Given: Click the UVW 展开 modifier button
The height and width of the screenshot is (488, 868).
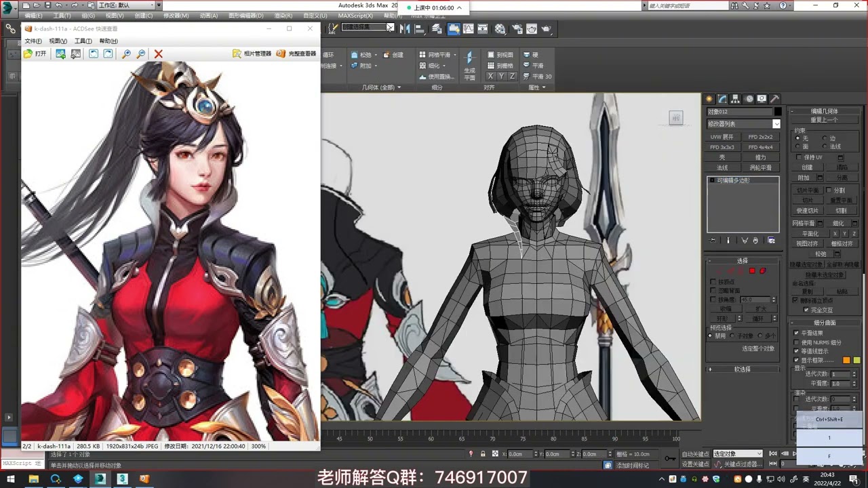Looking at the screenshot, I should point(722,137).
